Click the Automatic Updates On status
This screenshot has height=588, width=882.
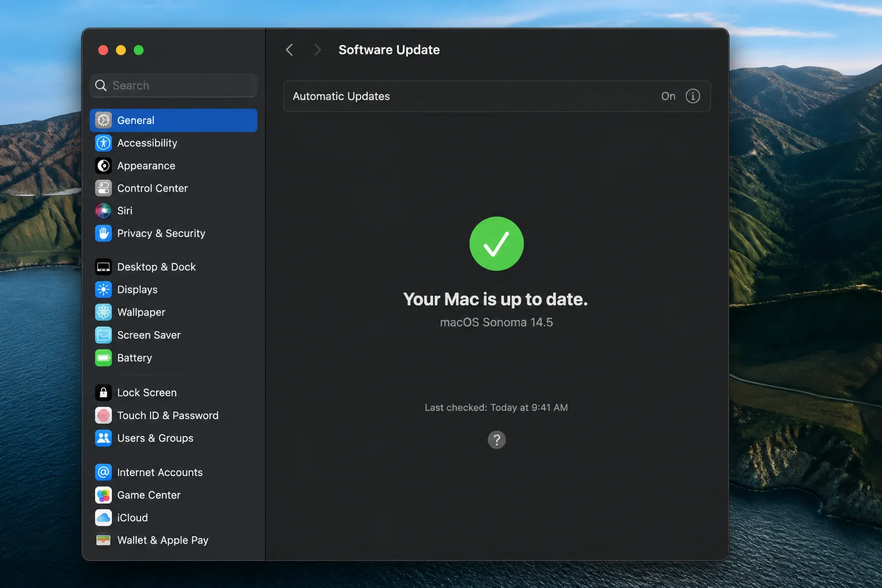[x=668, y=96]
